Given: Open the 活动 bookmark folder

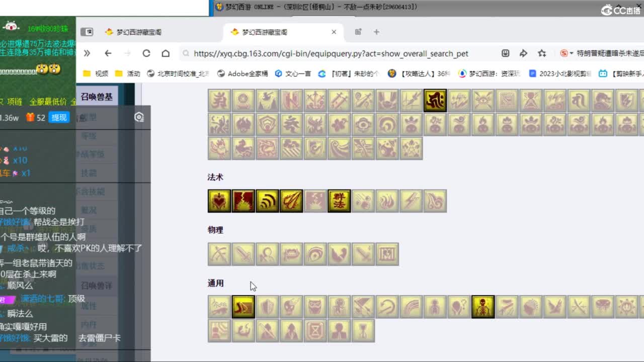Looking at the screenshot, I should [x=127, y=73].
